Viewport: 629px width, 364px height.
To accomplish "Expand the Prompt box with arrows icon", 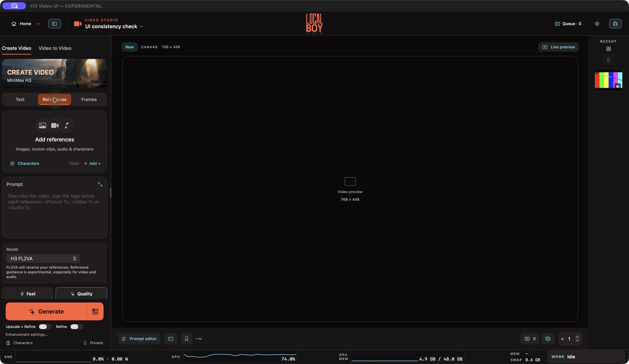I will click(x=100, y=184).
